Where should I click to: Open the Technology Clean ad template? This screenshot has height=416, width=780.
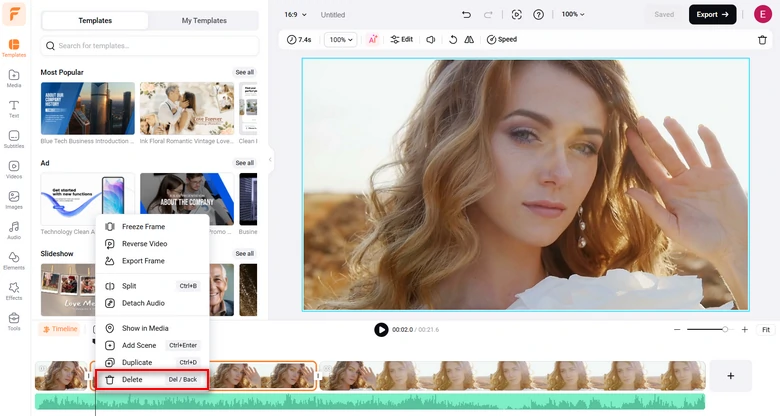tap(88, 198)
